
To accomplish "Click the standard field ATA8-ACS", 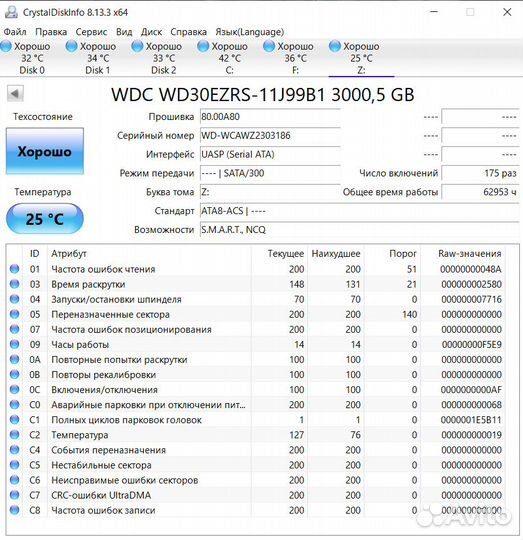I will point(360,211).
